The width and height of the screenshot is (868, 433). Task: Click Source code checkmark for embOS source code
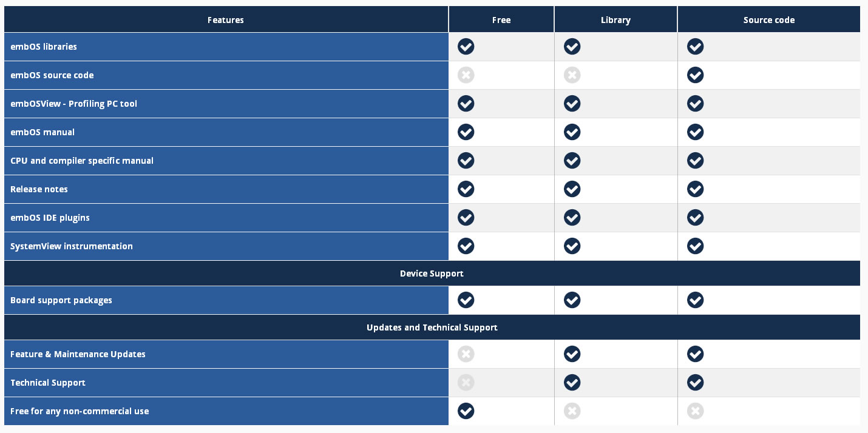click(695, 75)
